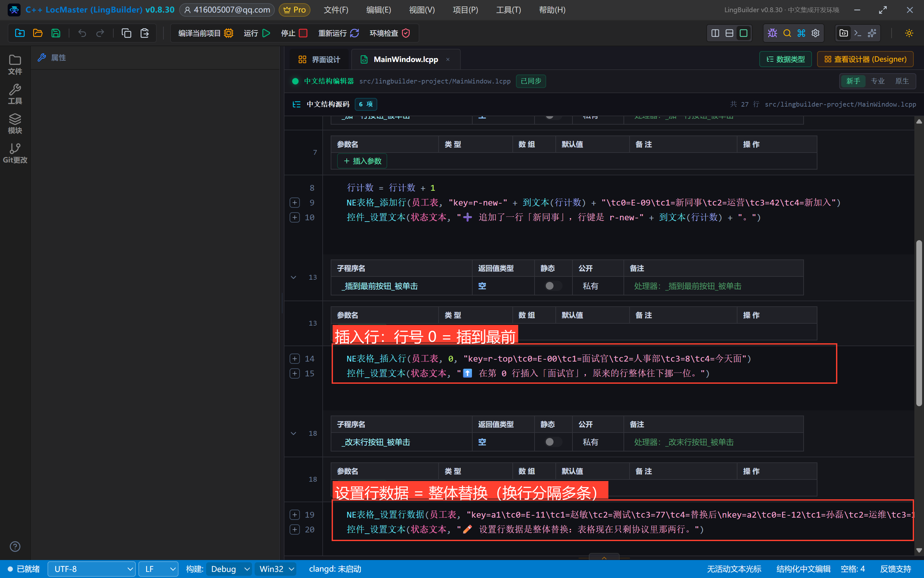
Task: Toggle static switch for _插到最前按钮_被单击
Action: 553,285
